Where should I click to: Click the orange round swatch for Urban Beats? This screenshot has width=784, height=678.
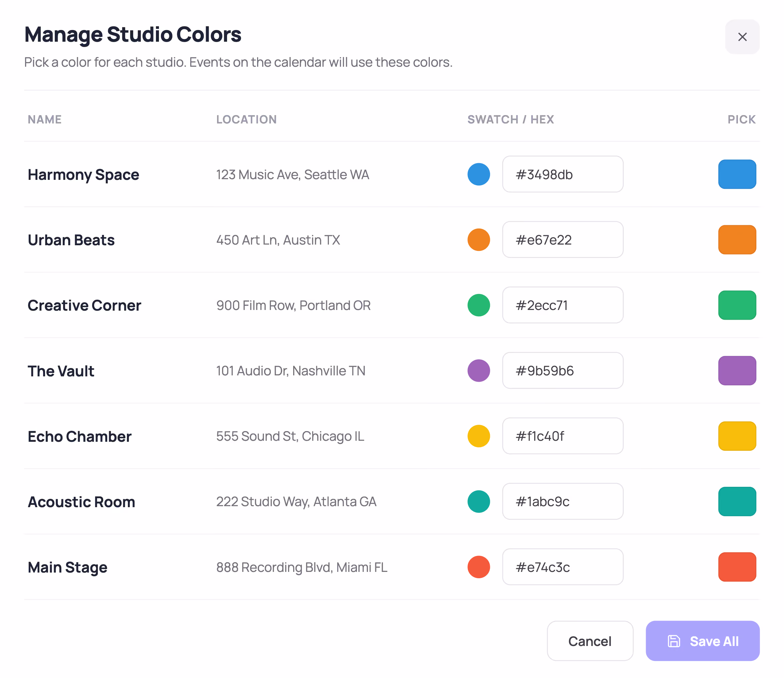pos(478,240)
